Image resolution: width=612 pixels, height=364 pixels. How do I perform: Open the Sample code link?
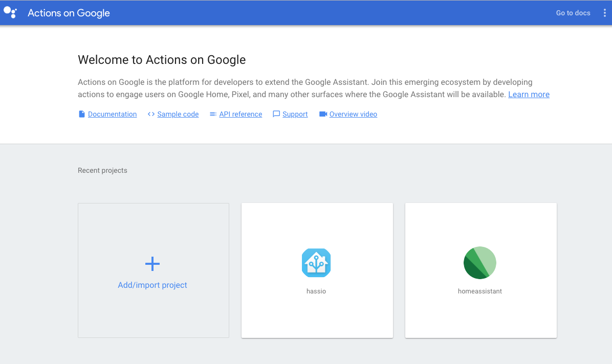(178, 114)
